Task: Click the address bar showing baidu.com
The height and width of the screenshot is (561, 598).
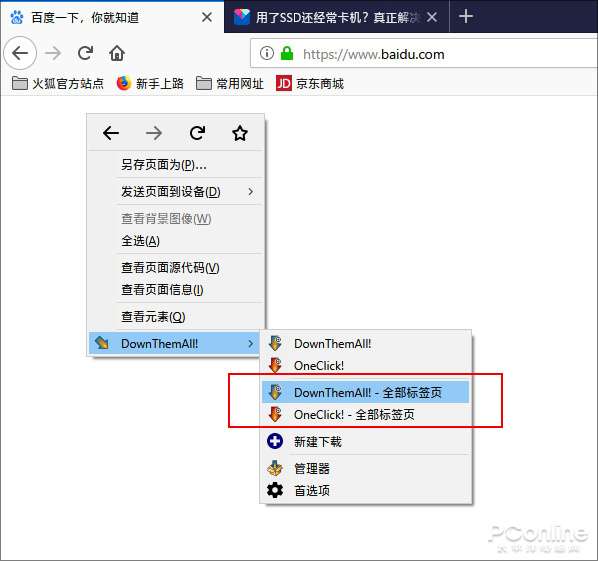Action: coord(424,53)
